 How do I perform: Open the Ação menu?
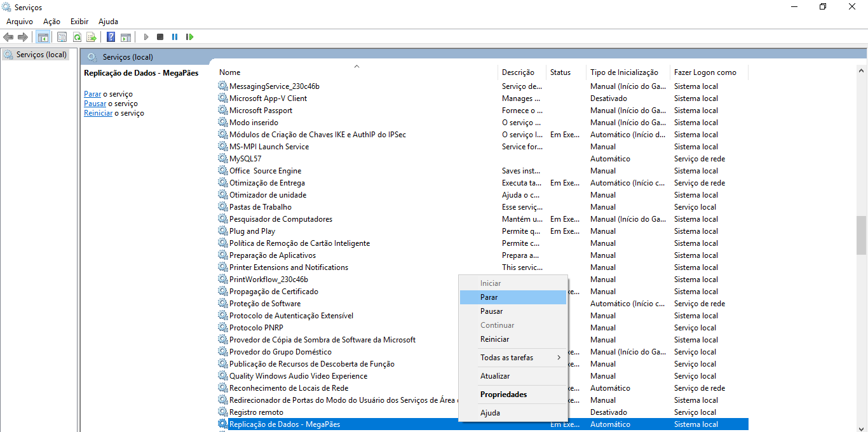[x=51, y=22]
